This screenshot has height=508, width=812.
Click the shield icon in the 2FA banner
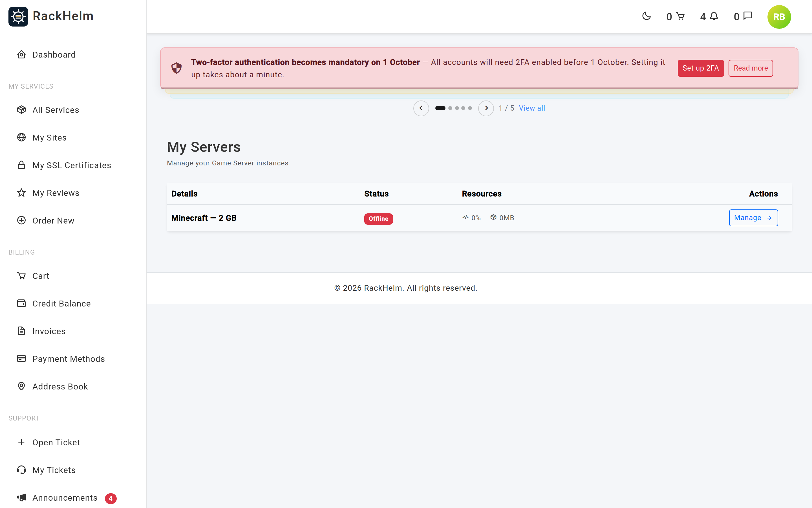[x=176, y=68]
